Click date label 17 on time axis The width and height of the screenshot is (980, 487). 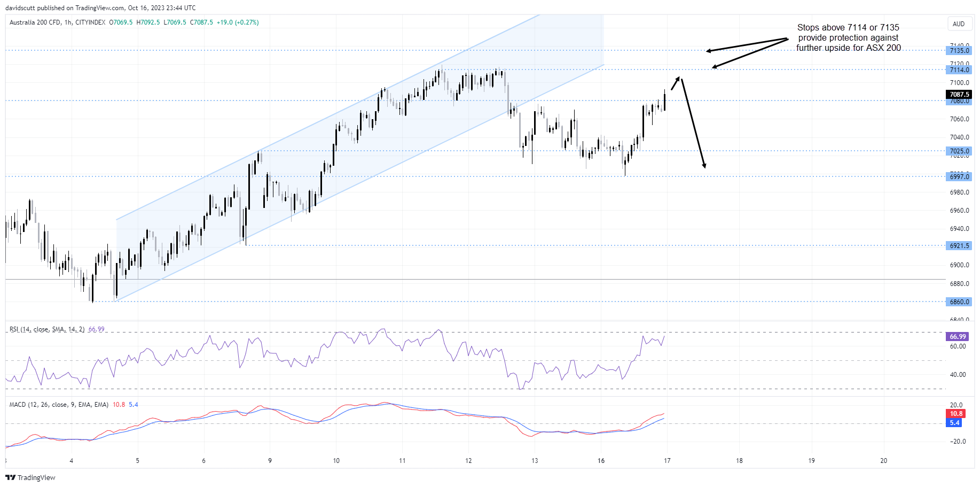pos(667,460)
